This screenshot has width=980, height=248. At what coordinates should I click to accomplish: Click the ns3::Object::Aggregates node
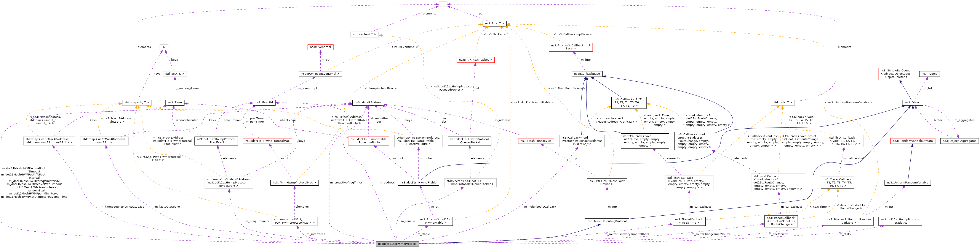(x=959, y=141)
